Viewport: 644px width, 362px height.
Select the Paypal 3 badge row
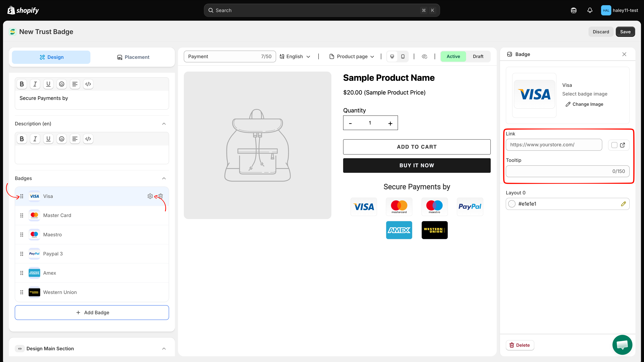pyautogui.click(x=92, y=254)
